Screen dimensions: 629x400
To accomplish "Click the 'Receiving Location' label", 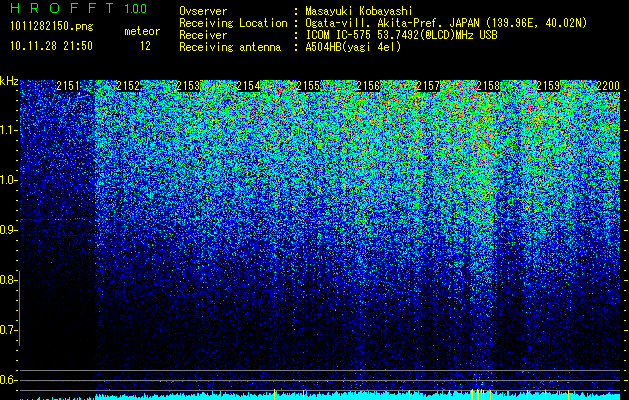I will pyautogui.click(x=233, y=24).
